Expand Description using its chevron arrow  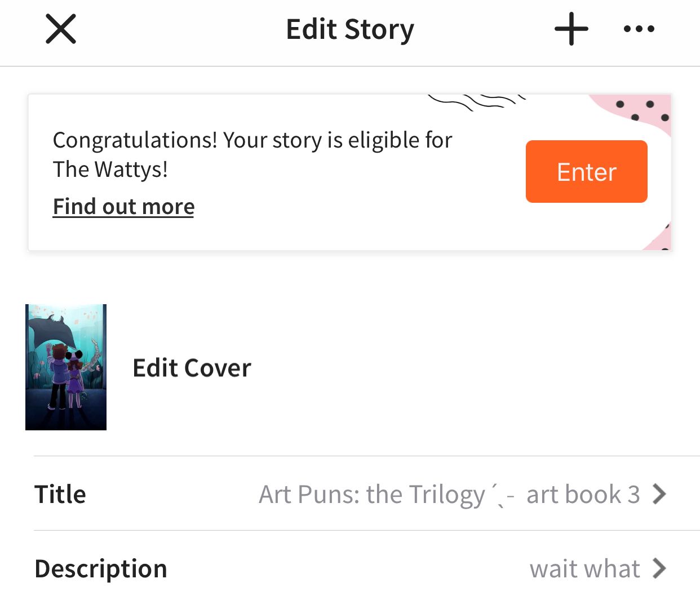point(659,568)
